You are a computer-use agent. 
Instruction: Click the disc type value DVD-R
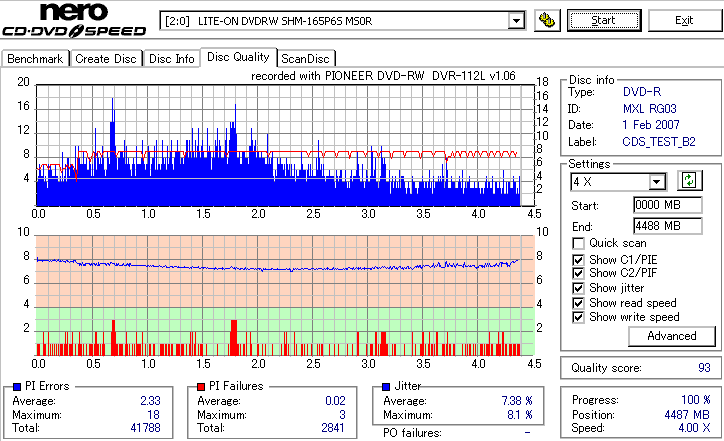point(642,92)
